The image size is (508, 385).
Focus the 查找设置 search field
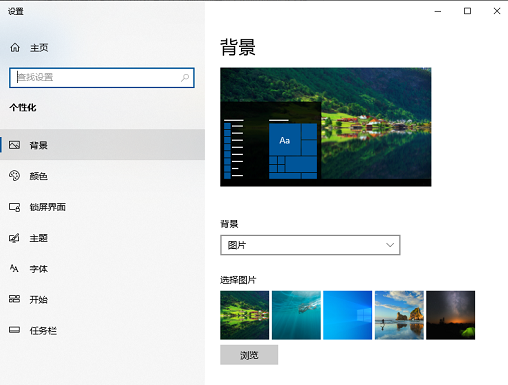point(102,78)
